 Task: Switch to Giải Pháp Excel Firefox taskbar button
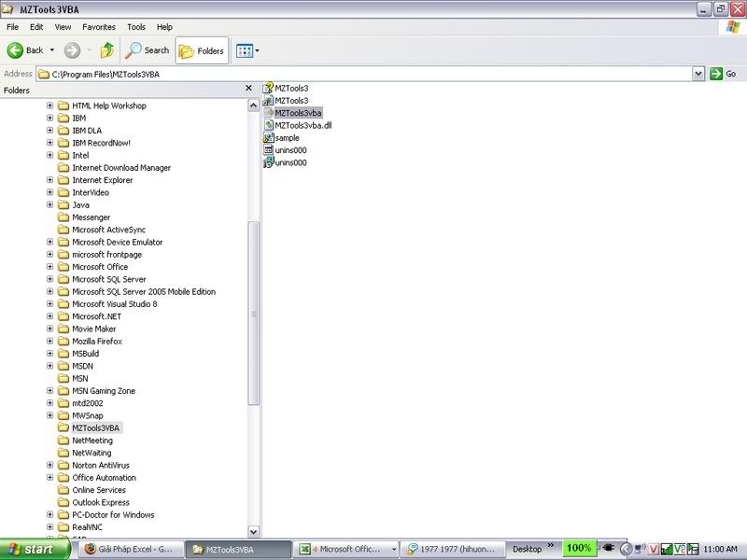click(x=130, y=549)
